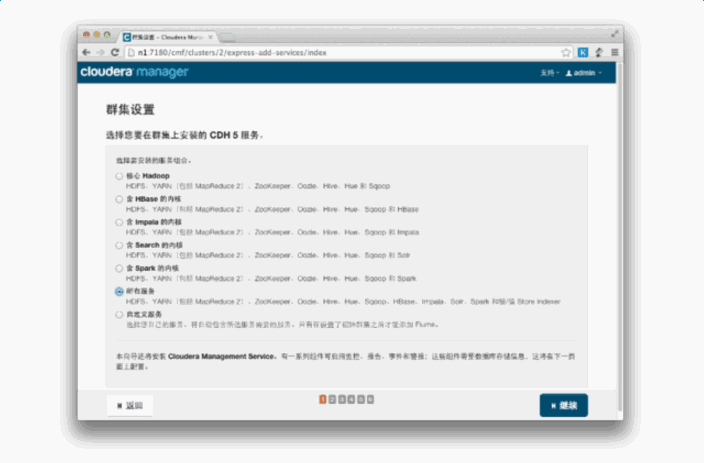Select the 含 Spark 的内核 radio option

pyautogui.click(x=119, y=269)
